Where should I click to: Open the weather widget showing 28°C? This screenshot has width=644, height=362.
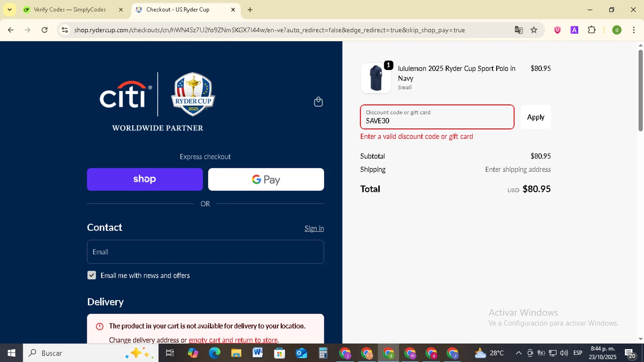tap(489, 353)
